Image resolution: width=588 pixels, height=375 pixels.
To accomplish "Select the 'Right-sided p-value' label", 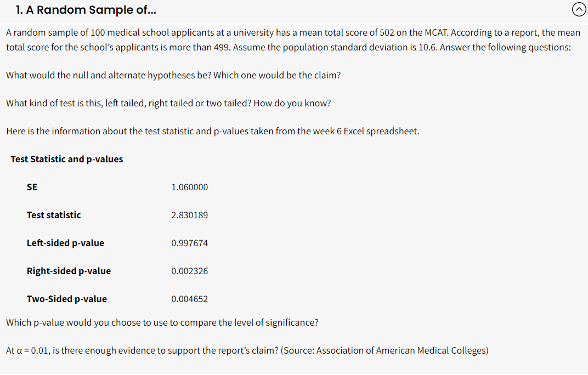I will (69, 271).
